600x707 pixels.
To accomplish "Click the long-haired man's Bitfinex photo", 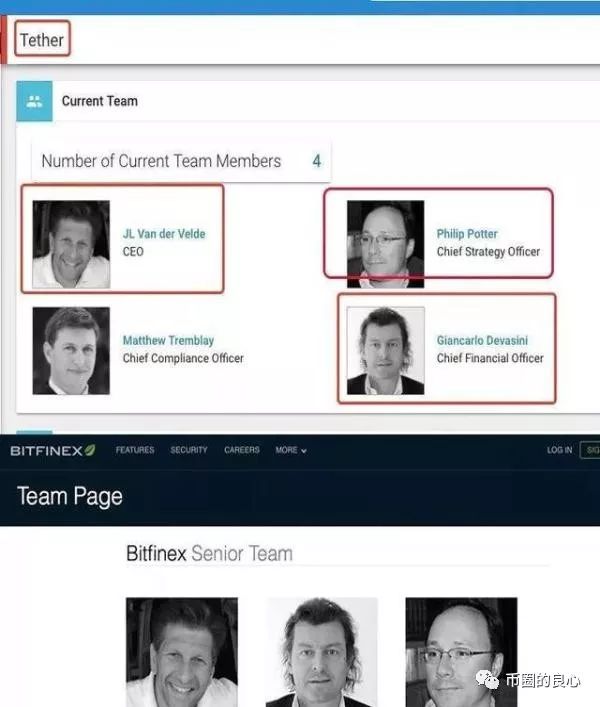I will tap(321, 652).
